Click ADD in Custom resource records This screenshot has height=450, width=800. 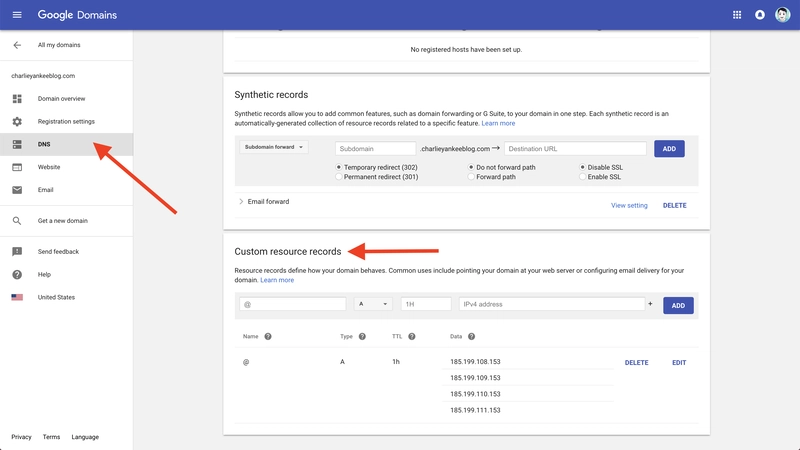678,306
